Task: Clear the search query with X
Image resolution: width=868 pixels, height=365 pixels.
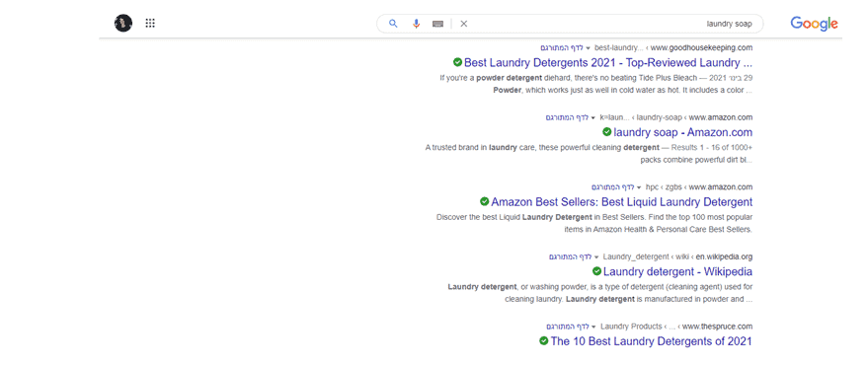Action: [x=464, y=24]
